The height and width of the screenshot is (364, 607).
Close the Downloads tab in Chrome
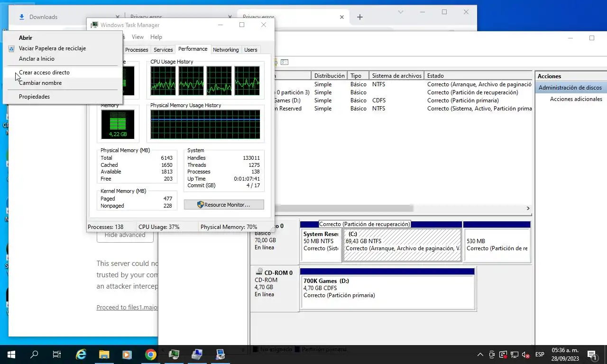pyautogui.click(x=118, y=17)
